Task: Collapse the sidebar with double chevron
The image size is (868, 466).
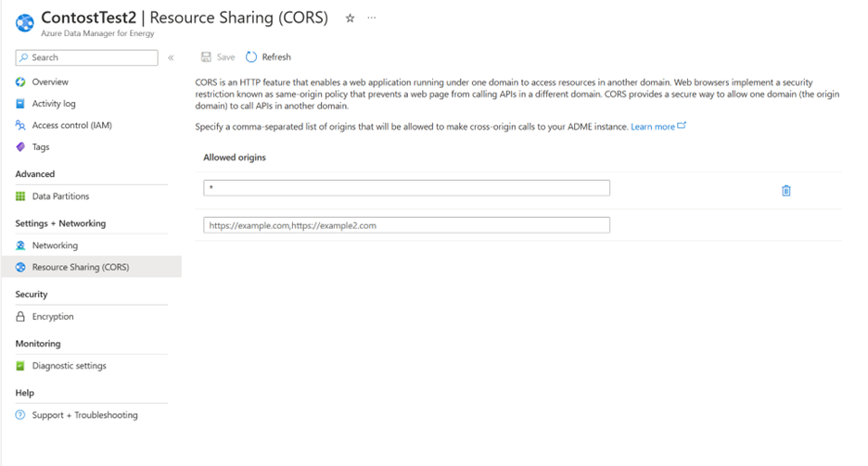Action: pos(171,57)
